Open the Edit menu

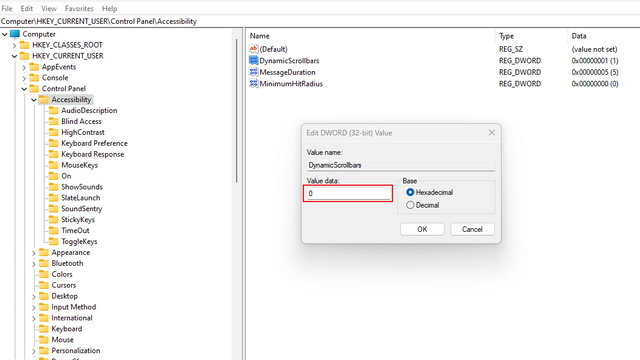[27, 8]
